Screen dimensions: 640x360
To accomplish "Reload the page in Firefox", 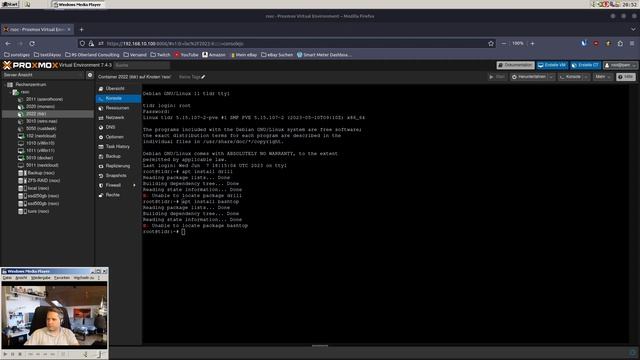I will 32,43.
